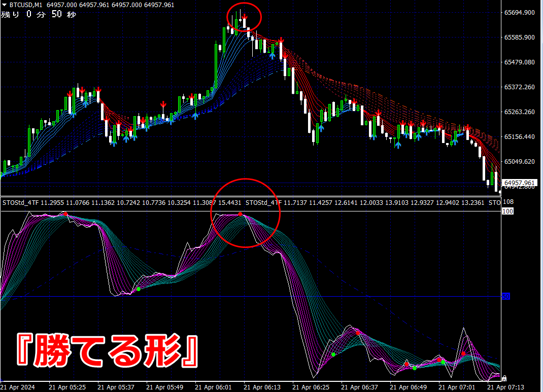Viewport: 543px width, 392px height.
Task: Click the red sell arrow inside top red circle
Action: 245,17
